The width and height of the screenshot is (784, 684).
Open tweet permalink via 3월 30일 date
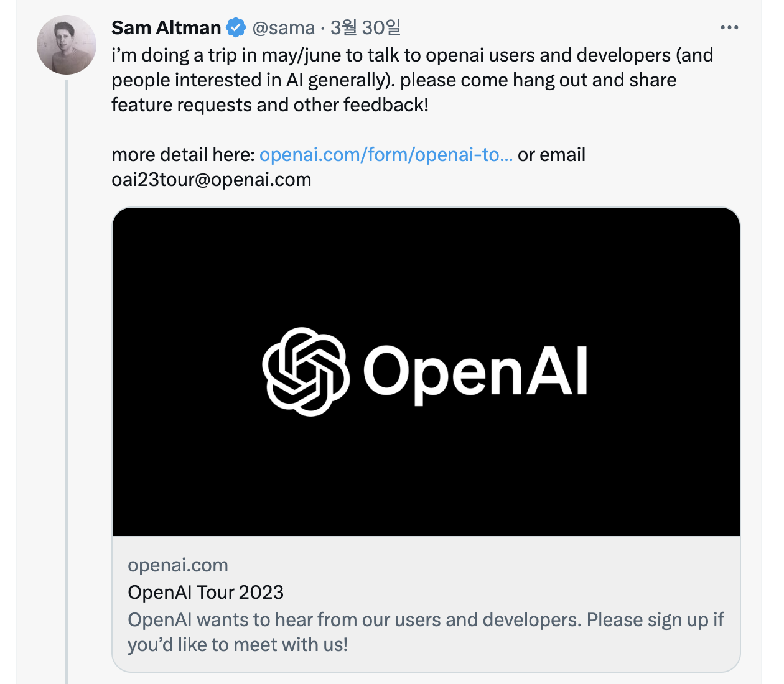click(x=366, y=28)
